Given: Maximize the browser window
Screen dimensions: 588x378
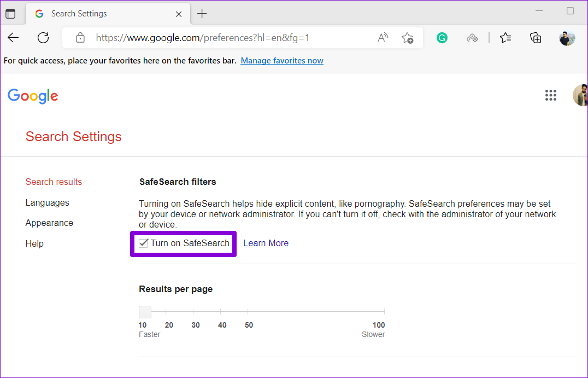Looking at the screenshot, I should click(571, 11).
